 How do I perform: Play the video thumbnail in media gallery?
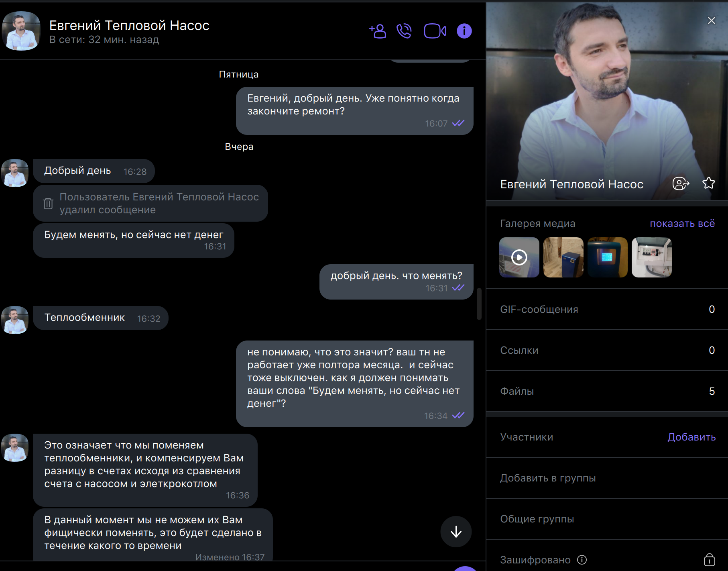[519, 257]
